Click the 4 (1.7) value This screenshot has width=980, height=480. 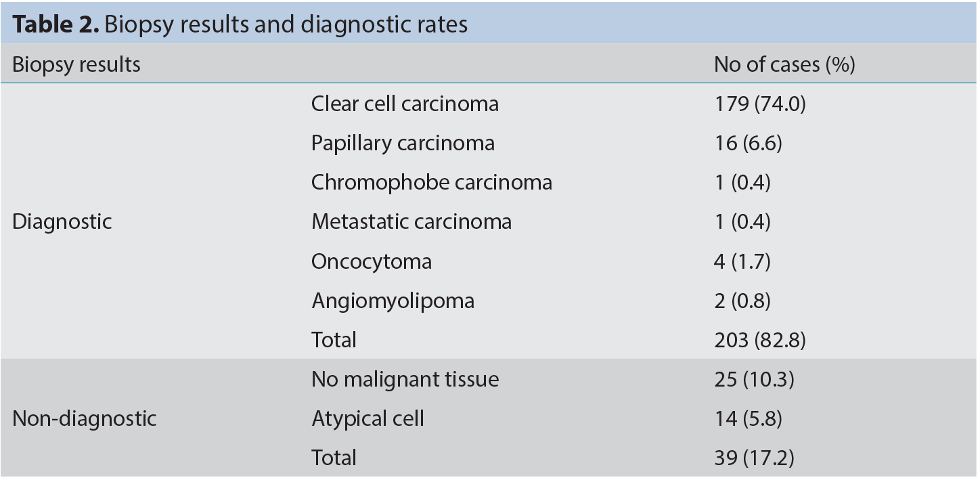coord(742,261)
